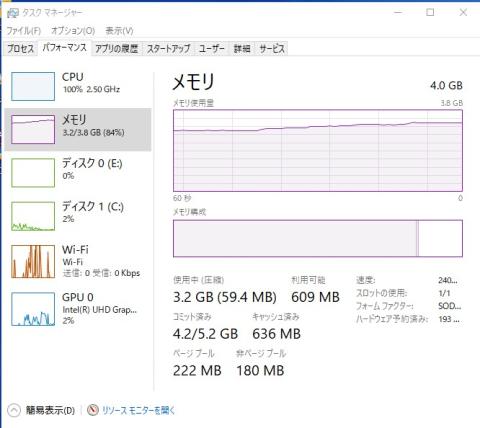Click the 180 MB non-paged pool value
The width and height of the screenshot is (480, 428).
tap(260, 370)
